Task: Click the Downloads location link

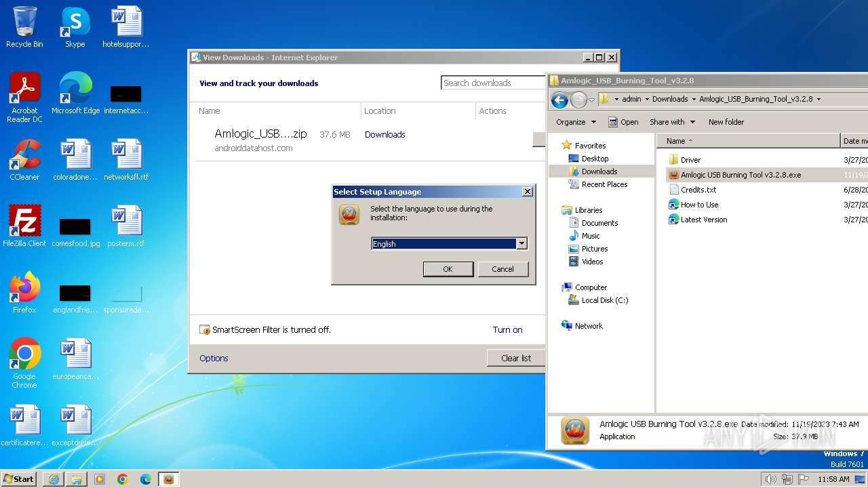Action: (x=384, y=135)
